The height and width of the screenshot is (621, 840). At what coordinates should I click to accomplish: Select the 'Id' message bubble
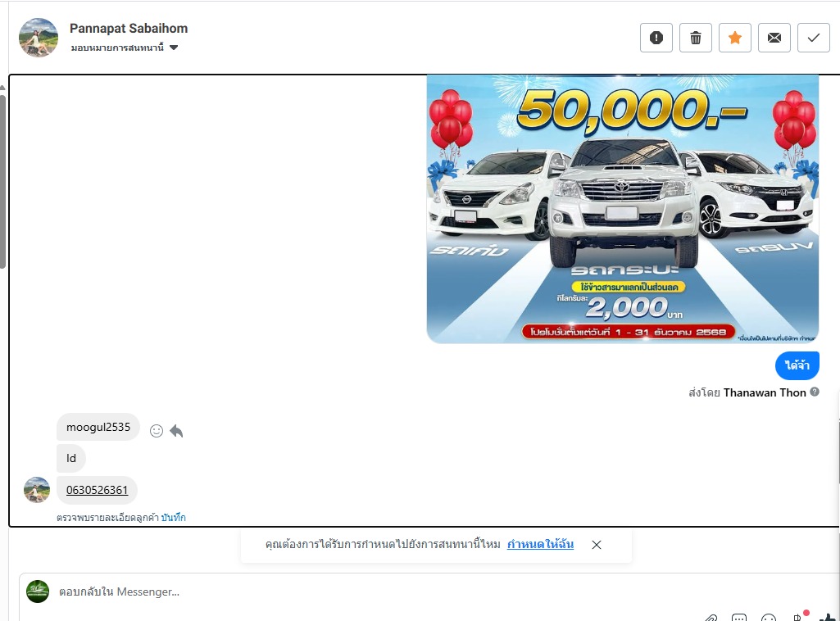tap(71, 458)
